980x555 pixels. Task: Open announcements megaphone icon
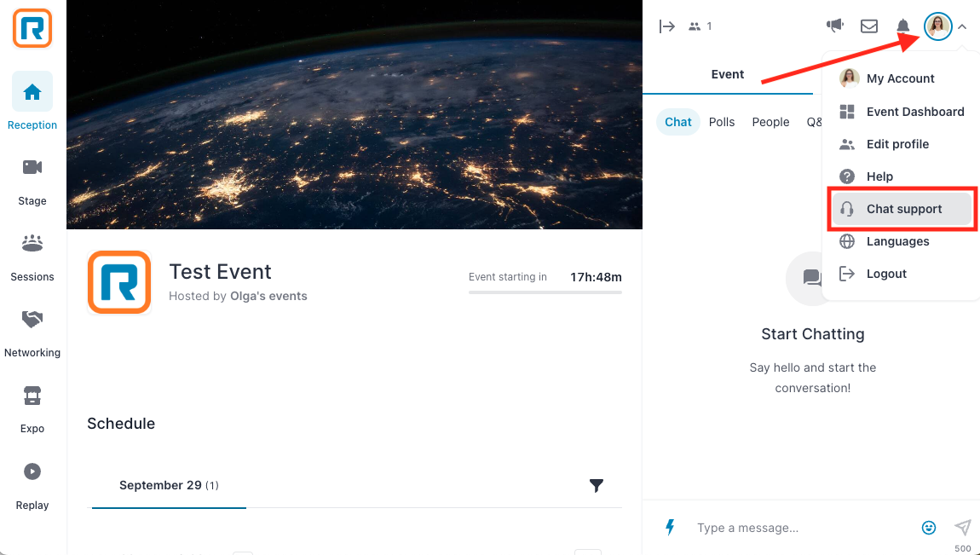pyautogui.click(x=834, y=26)
